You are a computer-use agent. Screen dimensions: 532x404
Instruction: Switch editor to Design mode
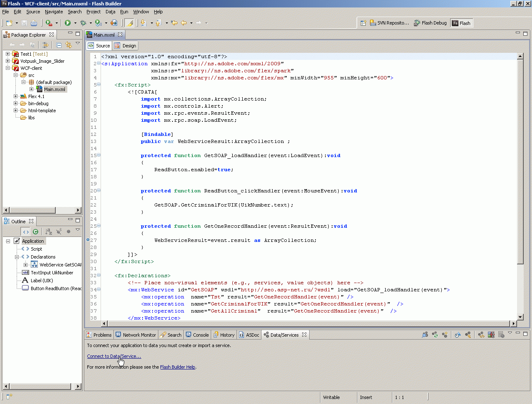(126, 46)
